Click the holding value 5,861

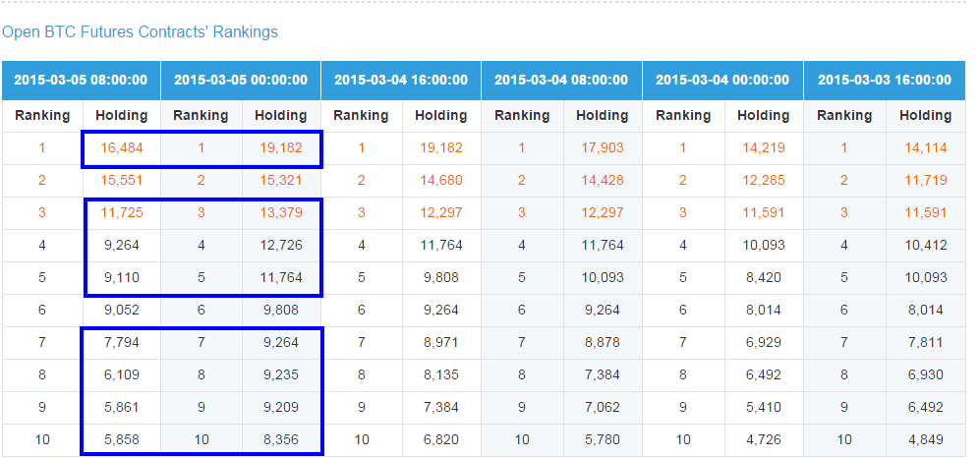click(121, 408)
